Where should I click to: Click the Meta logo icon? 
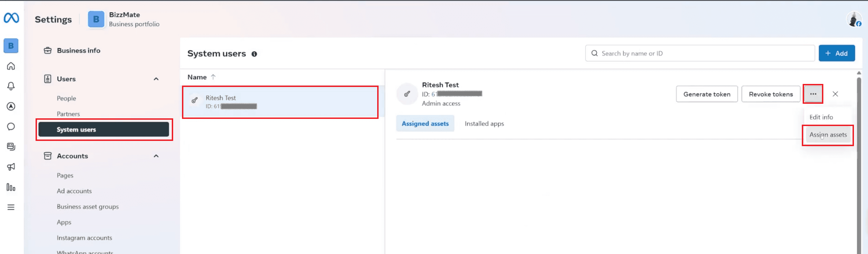pos(11,18)
